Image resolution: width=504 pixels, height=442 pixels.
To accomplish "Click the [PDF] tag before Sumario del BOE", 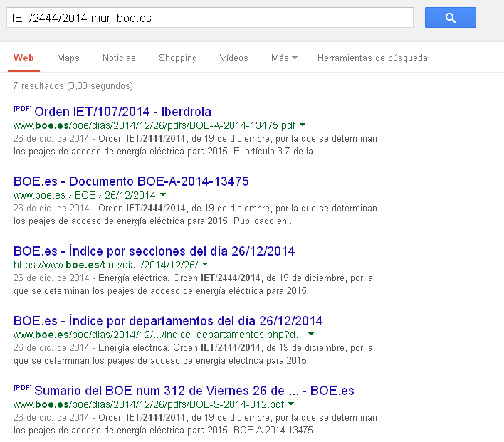I will (x=23, y=388).
